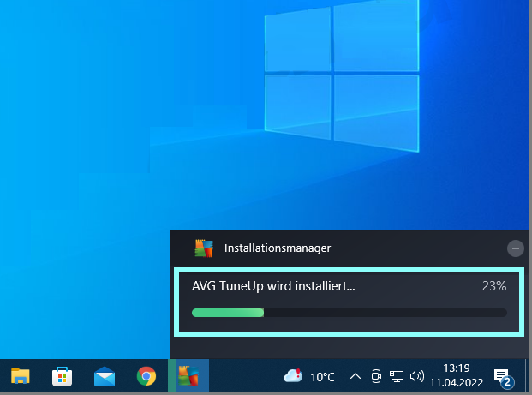Viewport: 532px width, 395px height.
Task: Open the weather widget cloud icon
Action: [293, 375]
